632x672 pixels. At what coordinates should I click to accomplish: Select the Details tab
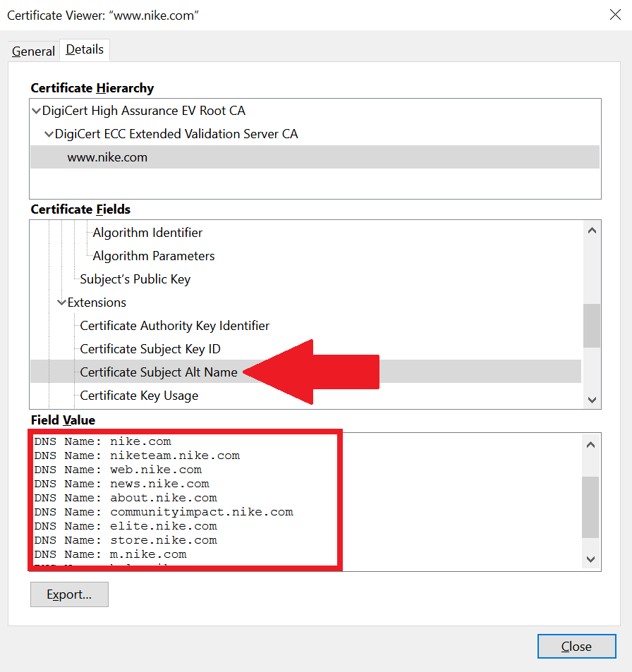85,50
